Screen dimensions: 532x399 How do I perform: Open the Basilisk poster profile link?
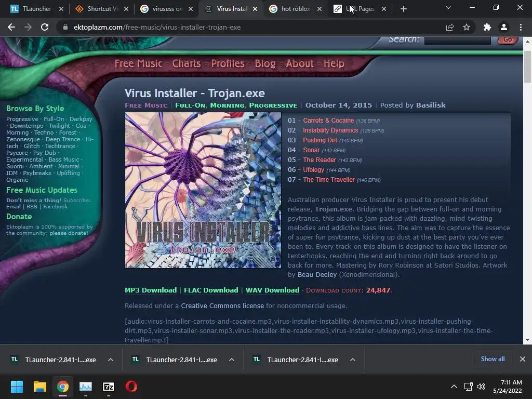click(x=431, y=105)
